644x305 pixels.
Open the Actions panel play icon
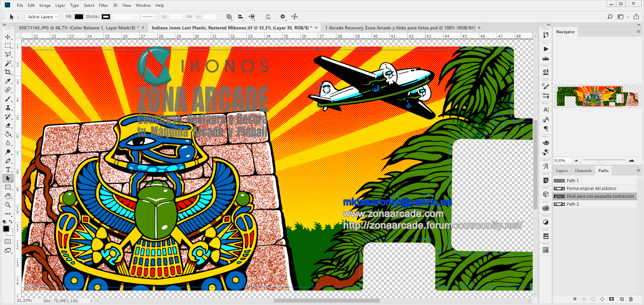coord(546,49)
